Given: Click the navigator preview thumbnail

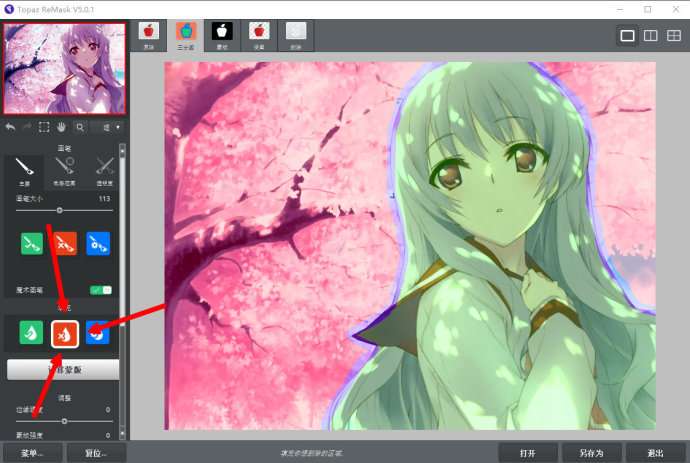Looking at the screenshot, I should 65,69.
